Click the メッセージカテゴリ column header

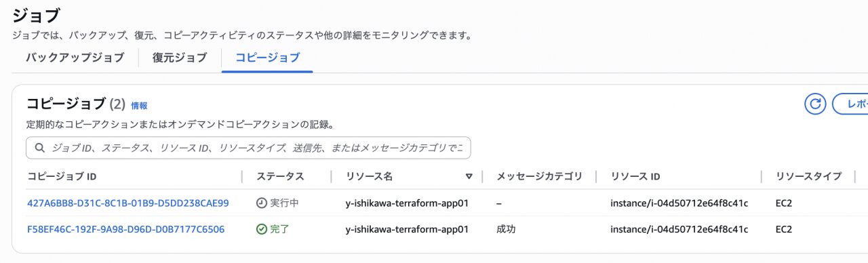pos(539,176)
